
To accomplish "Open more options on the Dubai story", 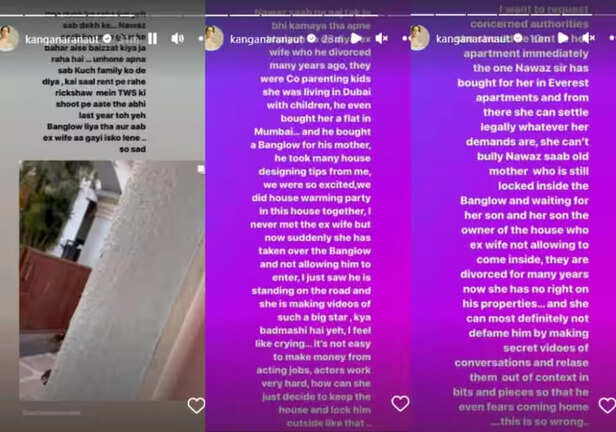I will pos(405,38).
